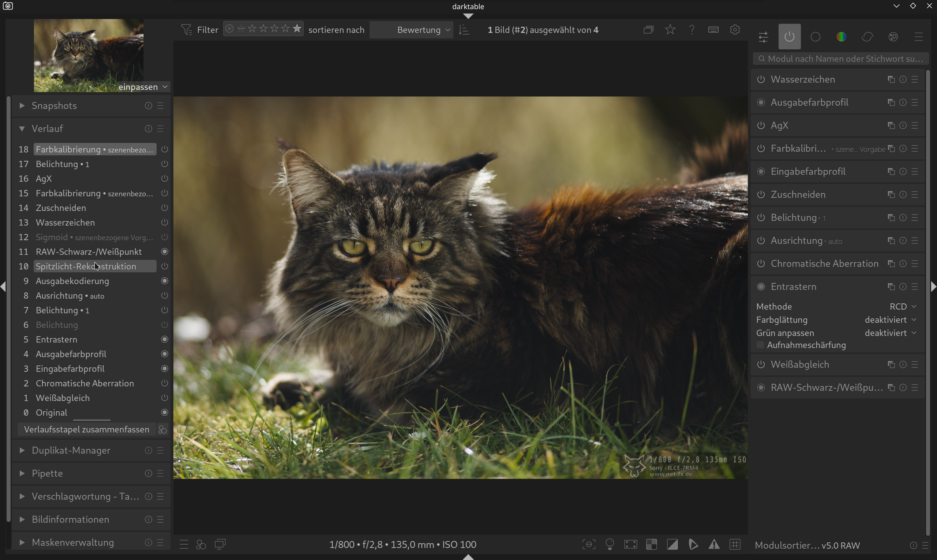Reverse sort order with the sort direction icon

tap(464, 30)
